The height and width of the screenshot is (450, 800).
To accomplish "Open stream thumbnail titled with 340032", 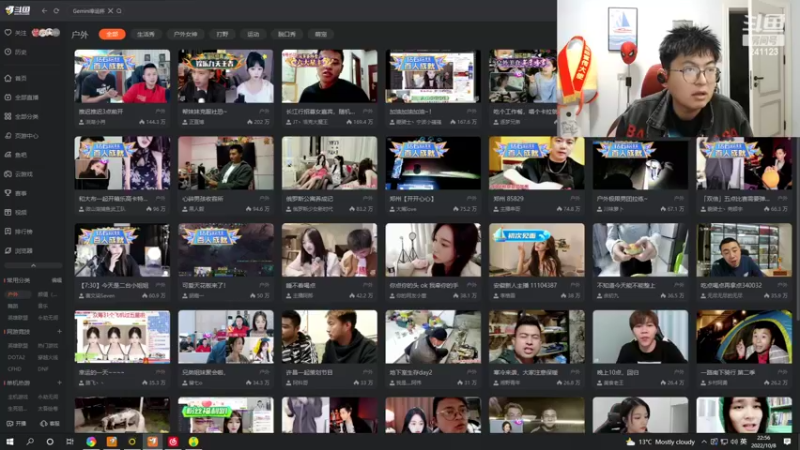I will click(744, 250).
